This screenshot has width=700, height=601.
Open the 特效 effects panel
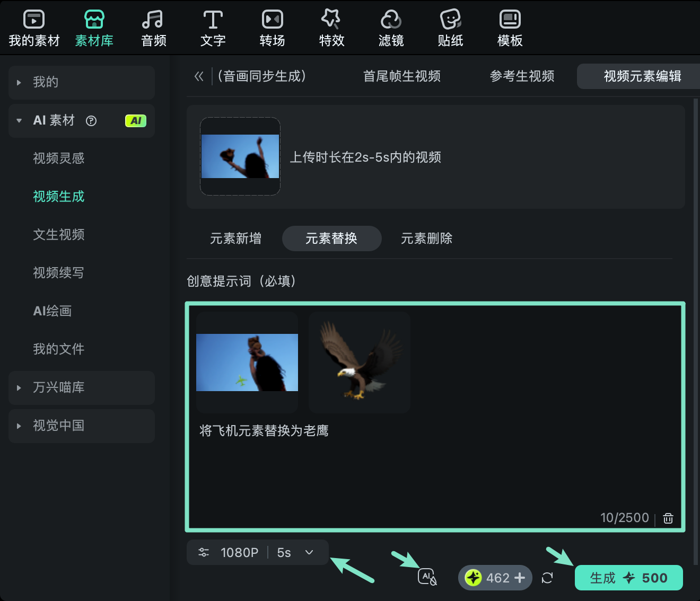click(x=331, y=26)
